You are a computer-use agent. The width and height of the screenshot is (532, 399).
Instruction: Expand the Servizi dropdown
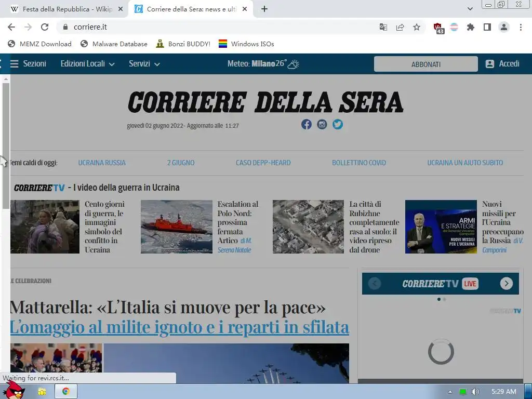(144, 64)
